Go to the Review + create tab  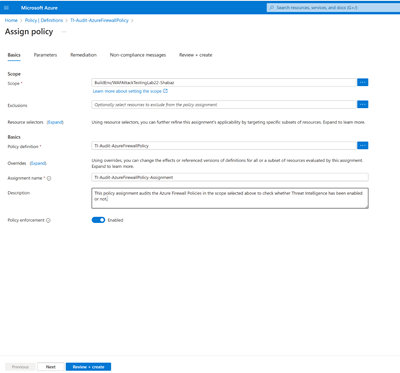[195, 55]
